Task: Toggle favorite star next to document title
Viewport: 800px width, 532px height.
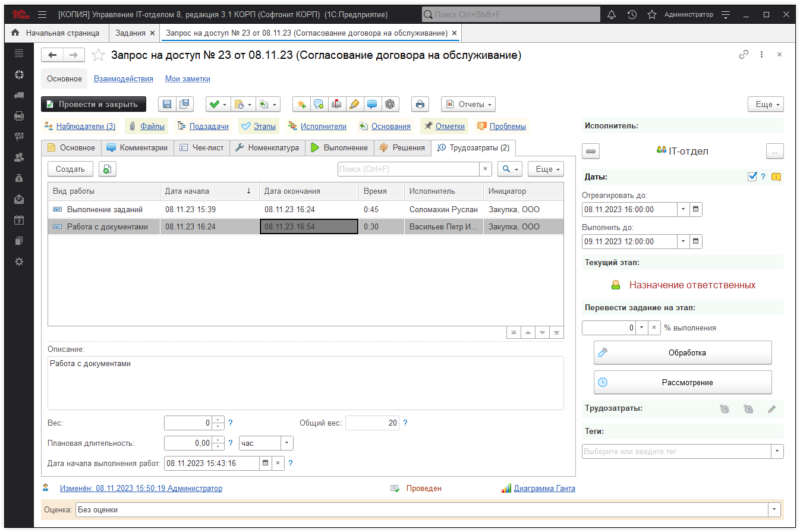Action: pyautogui.click(x=98, y=55)
